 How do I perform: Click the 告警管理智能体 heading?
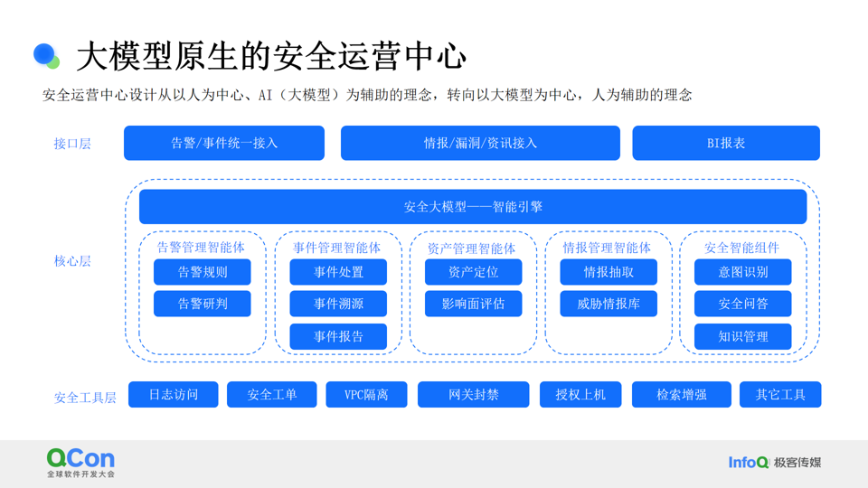201,248
